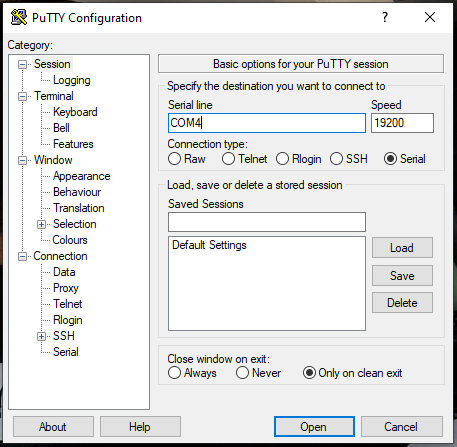Open the Terminal category
The image size is (457, 447).
(x=54, y=96)
